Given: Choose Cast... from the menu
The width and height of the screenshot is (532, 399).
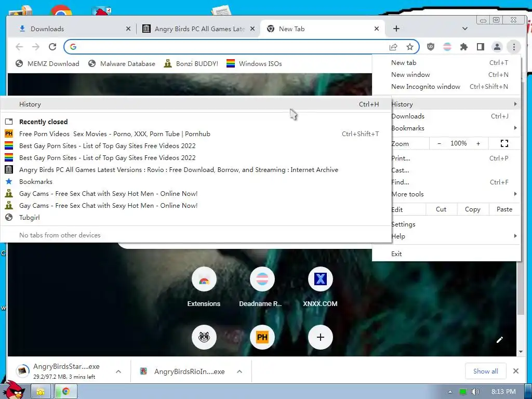Looking at the screenshot, I should pyautogui.click(x=455, y=170).
